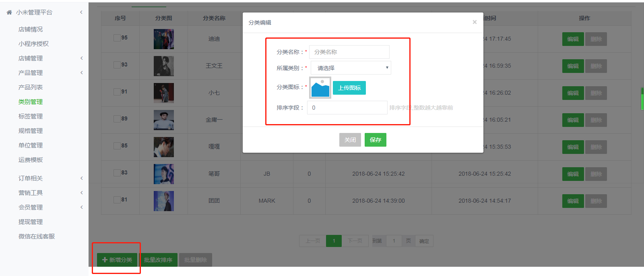
Task: Go to 类别管理 in the sidebar
Action: coord(31,102)
